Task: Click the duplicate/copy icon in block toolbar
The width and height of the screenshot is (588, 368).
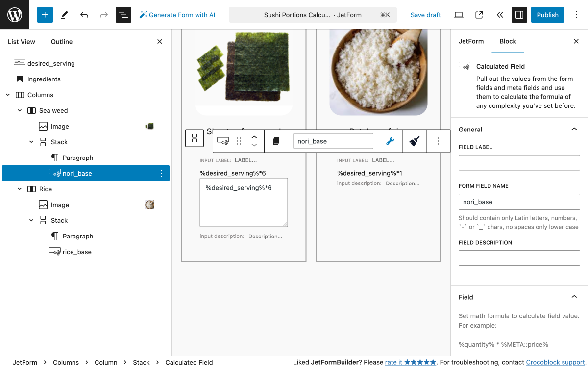Action: (276, 141)
